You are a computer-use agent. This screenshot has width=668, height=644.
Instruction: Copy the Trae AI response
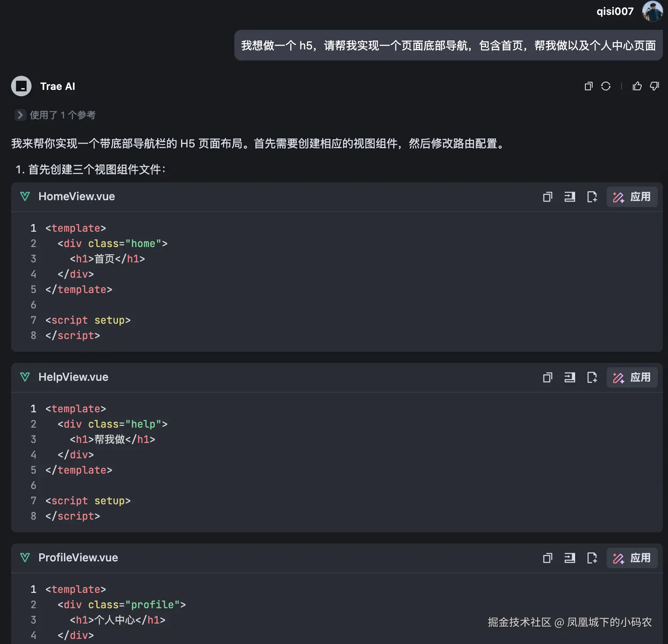coord(588,86)
